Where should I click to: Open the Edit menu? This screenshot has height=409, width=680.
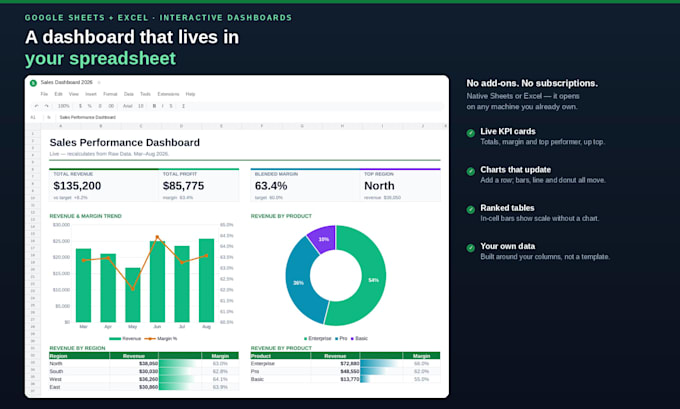(x=59, y=94)
